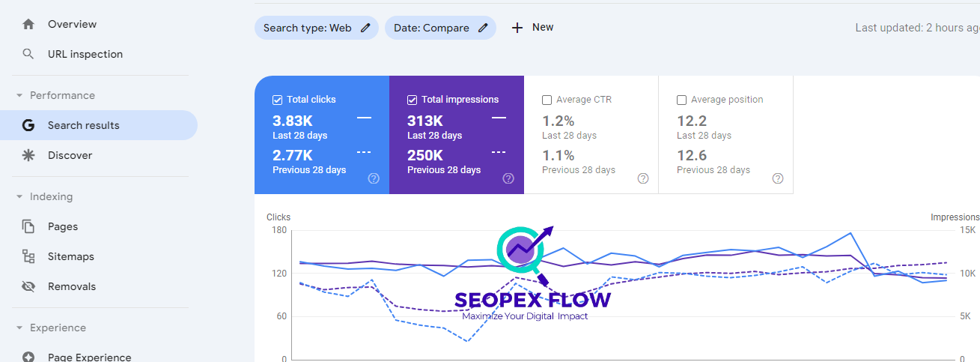The height and width of the screenshot is (362, 980).
Task: Click the 1.2% CTR value
Action: click(559, 121)
